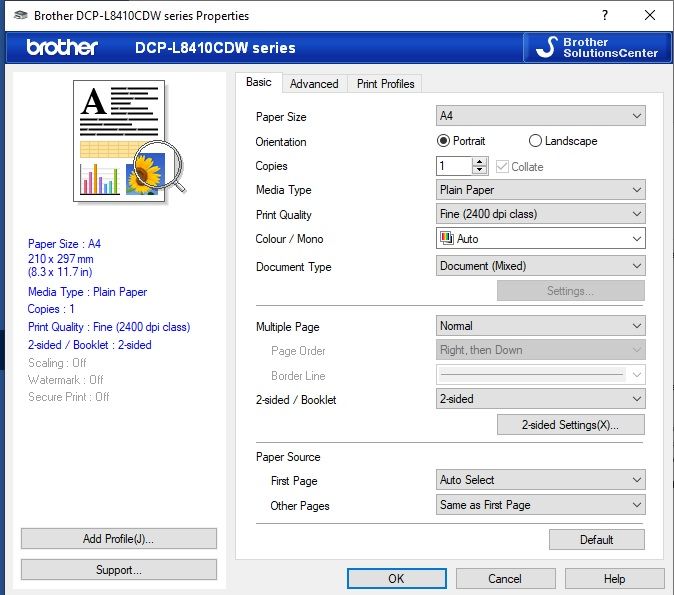This screenshot has height=595, width=674.
Task: Open the Colour / Mono dropdown
Action: pyautogui.click(x=540, y=238)
